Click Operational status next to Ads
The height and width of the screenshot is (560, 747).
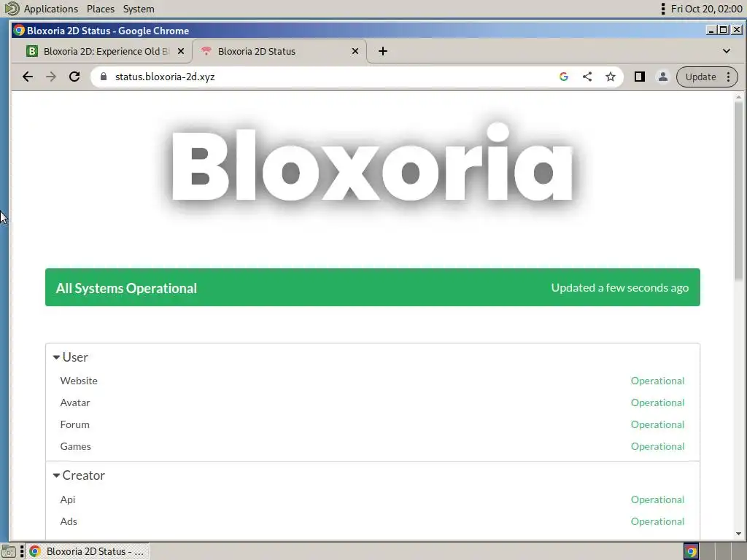[x=657, y=521]
